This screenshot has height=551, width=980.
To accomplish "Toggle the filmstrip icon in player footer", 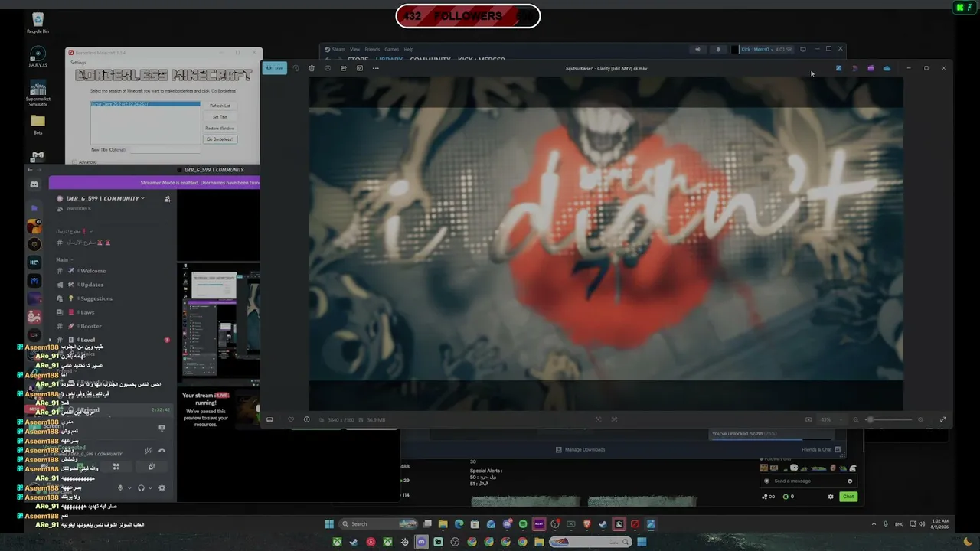I will (269, 419).
